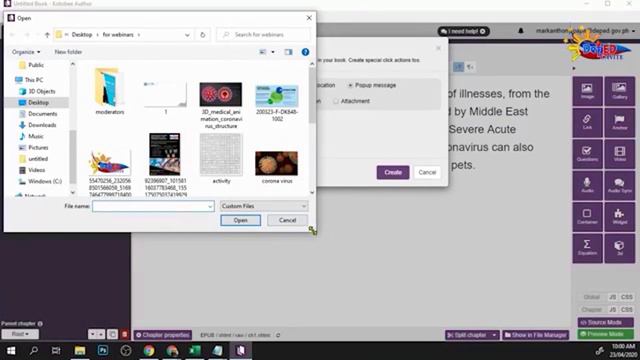The image size is (640, 360).
Task: Select Desktop in the navigation tree
Action: 38,102
